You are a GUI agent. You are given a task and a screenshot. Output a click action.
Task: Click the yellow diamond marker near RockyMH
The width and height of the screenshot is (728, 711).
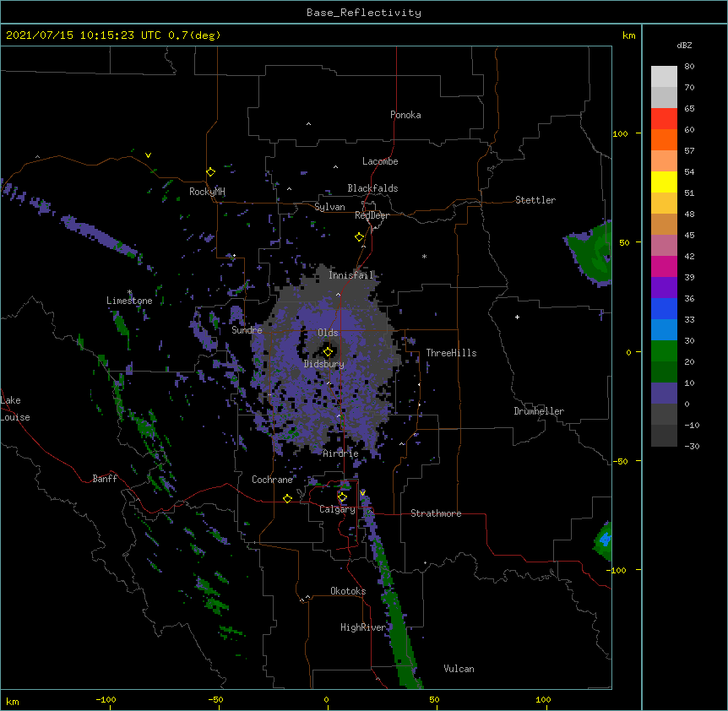point(210,172)
